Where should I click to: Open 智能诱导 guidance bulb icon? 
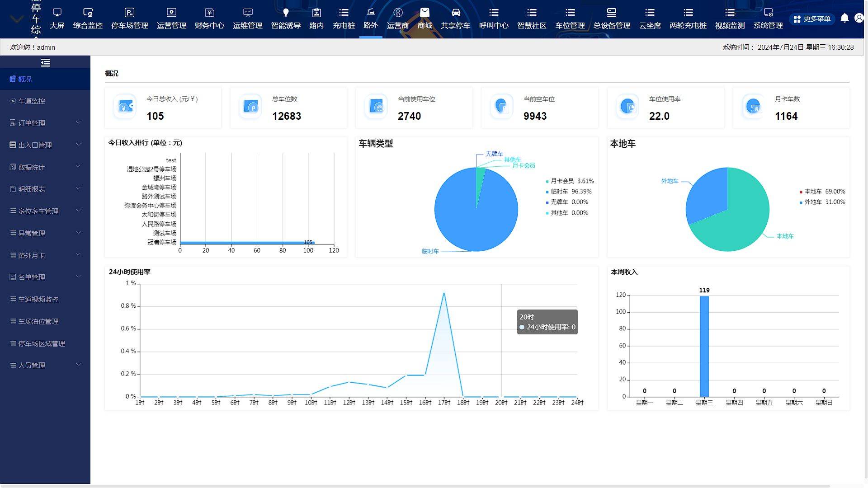pyautogui.click(x=286, y=13)
